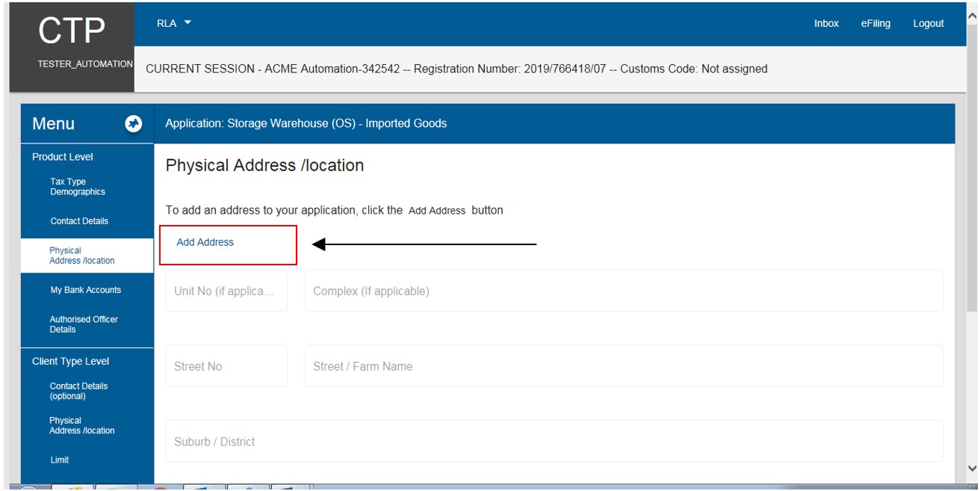This screenshot has width=980, height=491.
Task: Click the Add Address button
Action: [205, 242]
